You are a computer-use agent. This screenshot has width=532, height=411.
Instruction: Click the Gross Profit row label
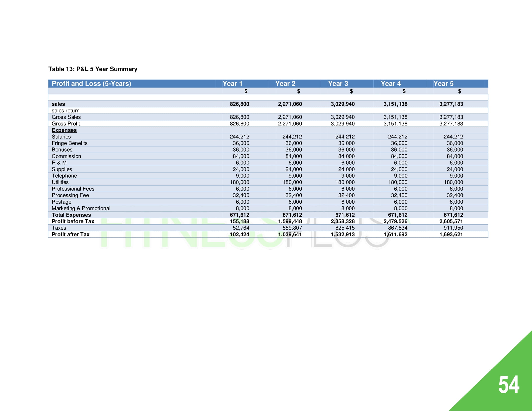tap(66, 124)
